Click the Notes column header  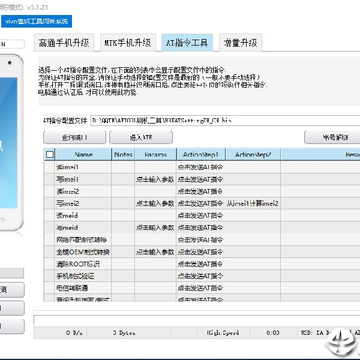123,155
